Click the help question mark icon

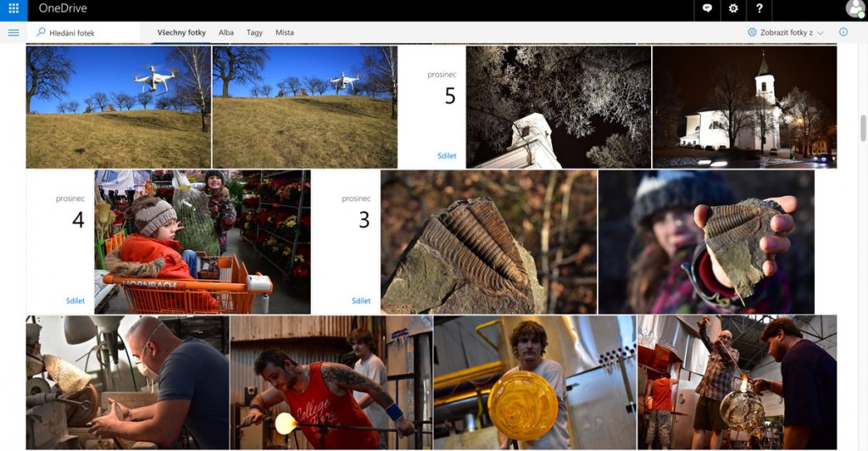[x=759, y=9]
